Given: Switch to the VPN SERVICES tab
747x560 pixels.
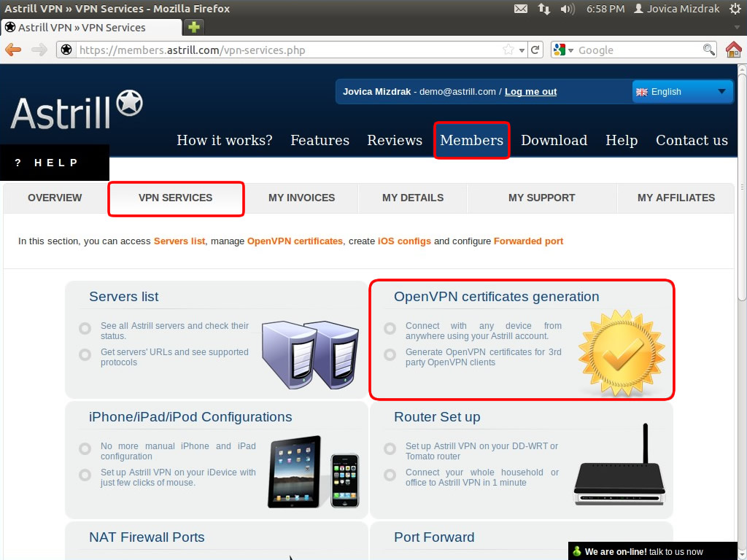Looking at the screenshot, I should 176,198.
